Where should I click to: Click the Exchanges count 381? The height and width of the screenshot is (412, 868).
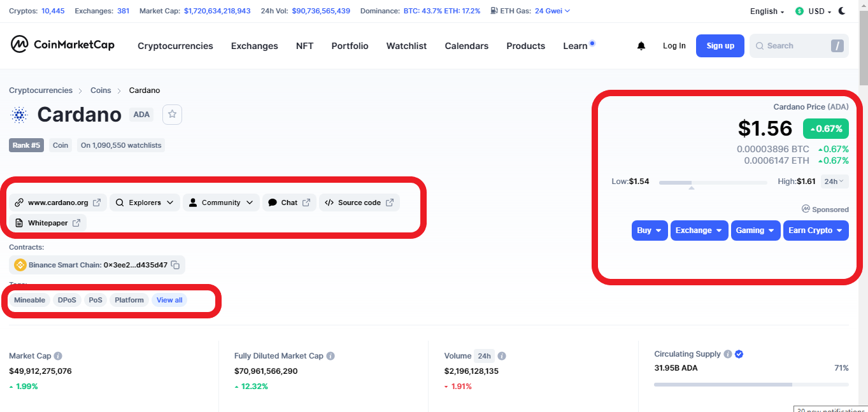(x=124, y=11)
